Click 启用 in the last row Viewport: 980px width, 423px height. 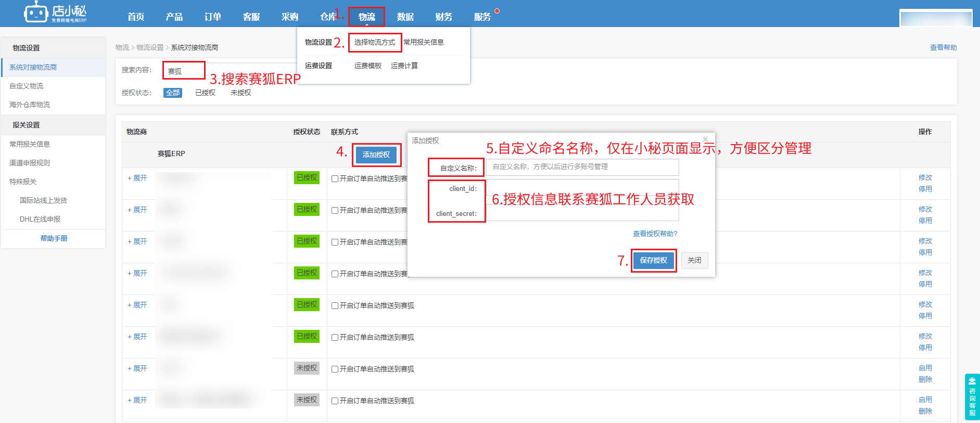click(925, 400)
